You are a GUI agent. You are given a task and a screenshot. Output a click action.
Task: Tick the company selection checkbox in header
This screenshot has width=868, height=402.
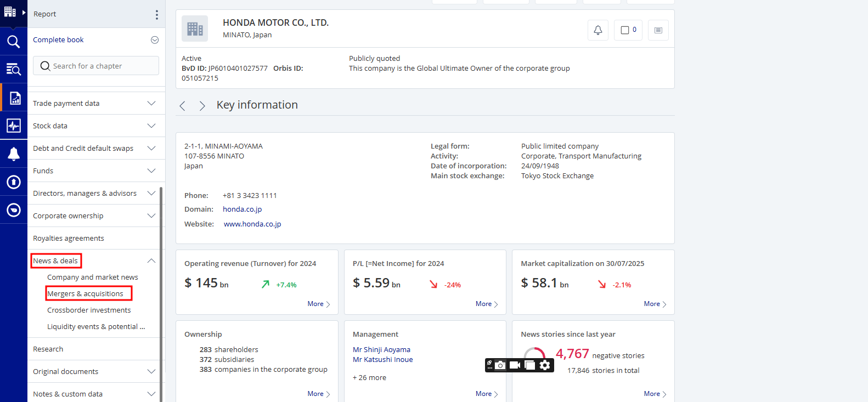[624, 30]
